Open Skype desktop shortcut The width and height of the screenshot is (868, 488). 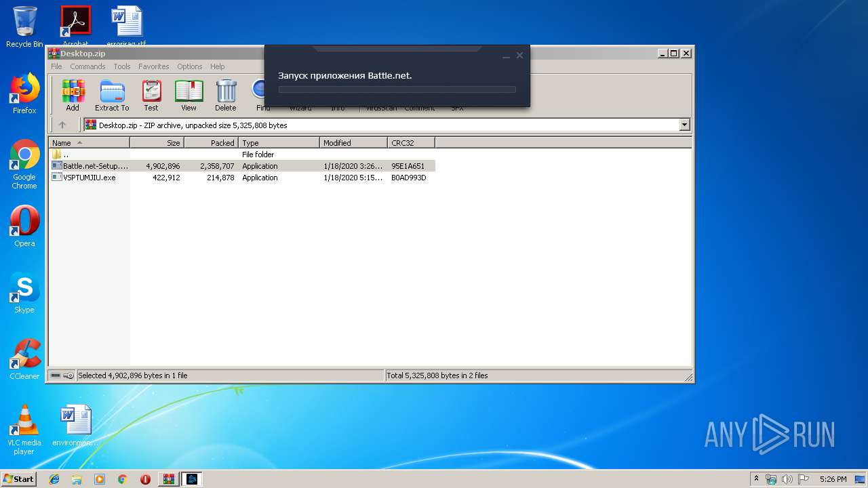[24, 293]
